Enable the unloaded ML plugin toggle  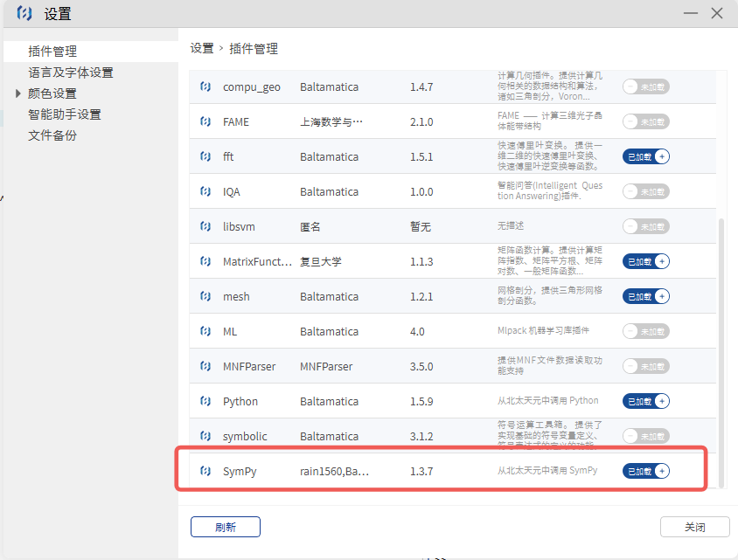click(645, 331)
